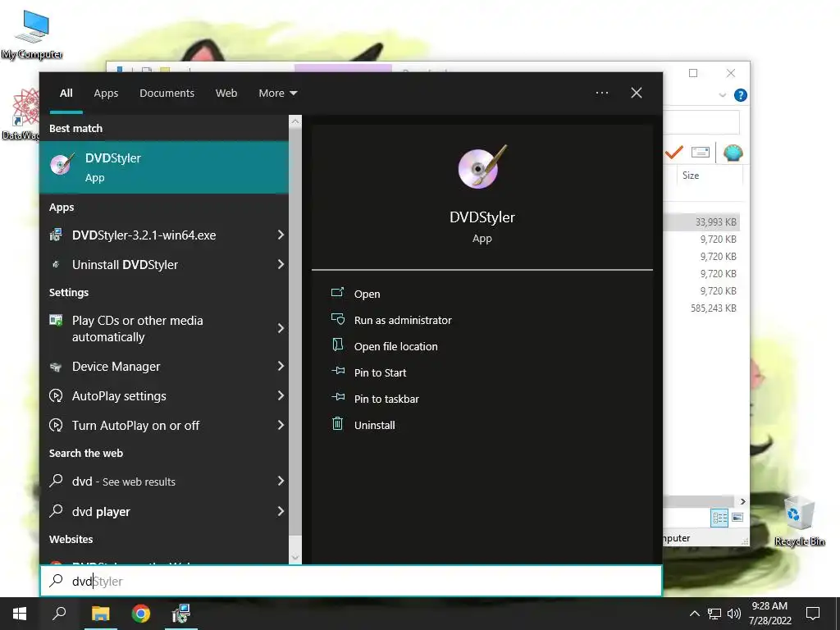Click the Turn AutoPlay on or off icon
Screen dimensions: 840x630
(56, 426)
